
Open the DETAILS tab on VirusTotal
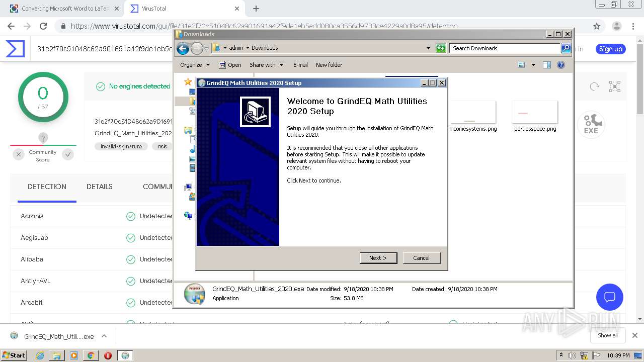(x=100, y=187)
